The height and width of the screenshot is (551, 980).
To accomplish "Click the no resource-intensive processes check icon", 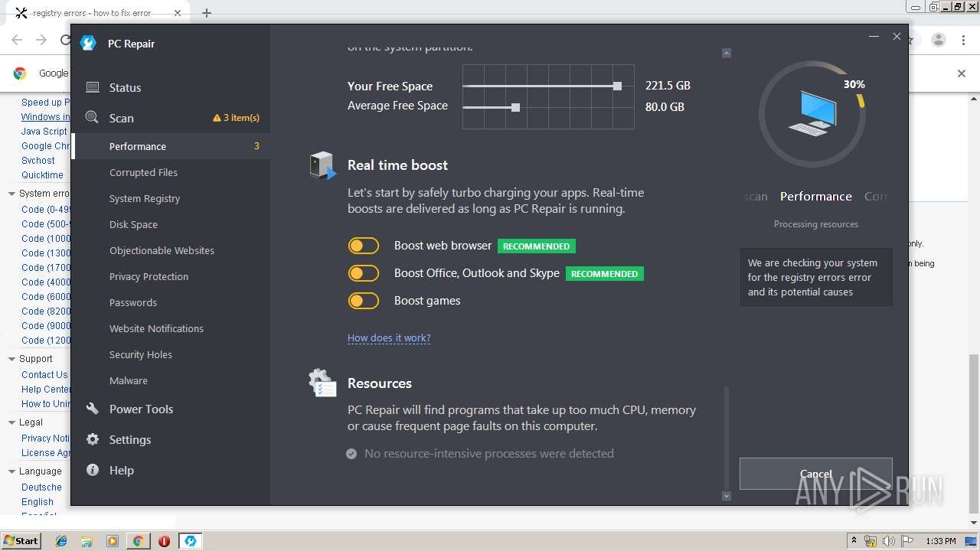I will pyautogui.click(x=351, y=454).
